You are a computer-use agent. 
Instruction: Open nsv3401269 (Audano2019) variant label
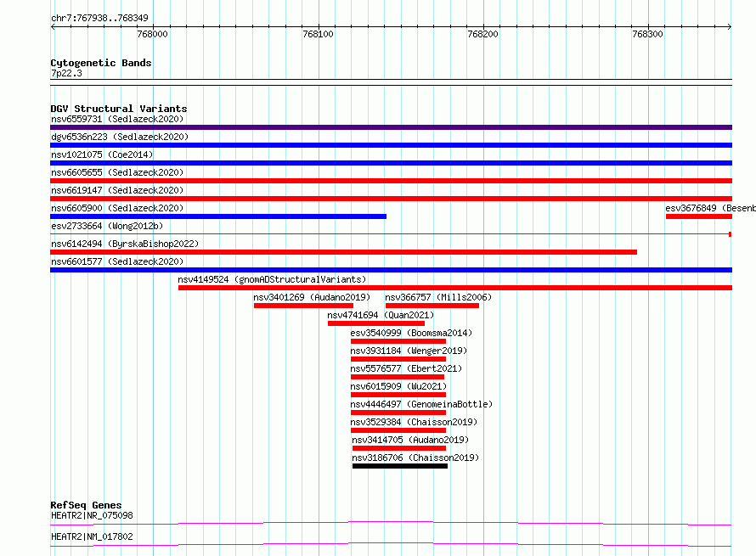[x=312, y=297]
